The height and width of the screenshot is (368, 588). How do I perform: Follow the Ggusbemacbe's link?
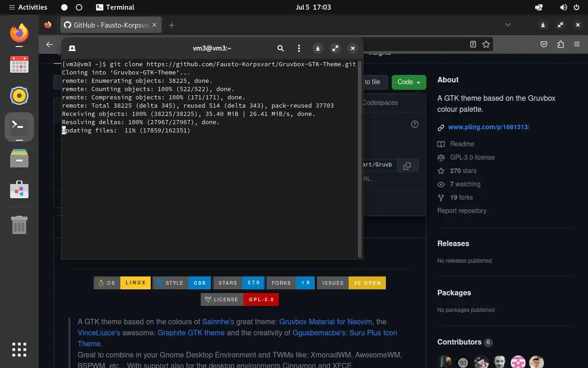point(319,333)
